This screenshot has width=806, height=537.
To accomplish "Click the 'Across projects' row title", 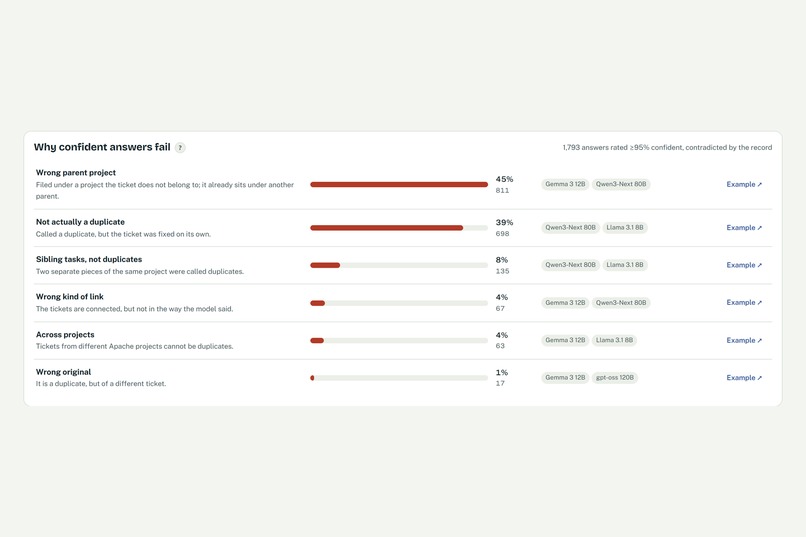I will point(65,335).
